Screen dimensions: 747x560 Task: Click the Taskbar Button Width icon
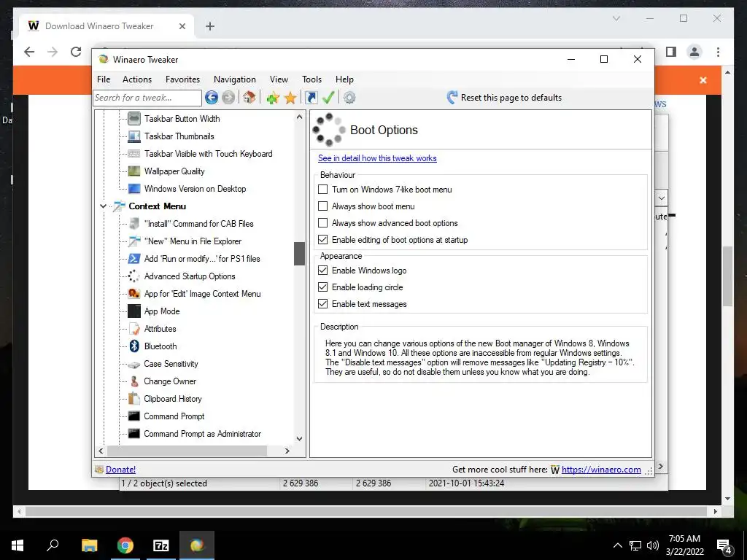tap(134, 119)
